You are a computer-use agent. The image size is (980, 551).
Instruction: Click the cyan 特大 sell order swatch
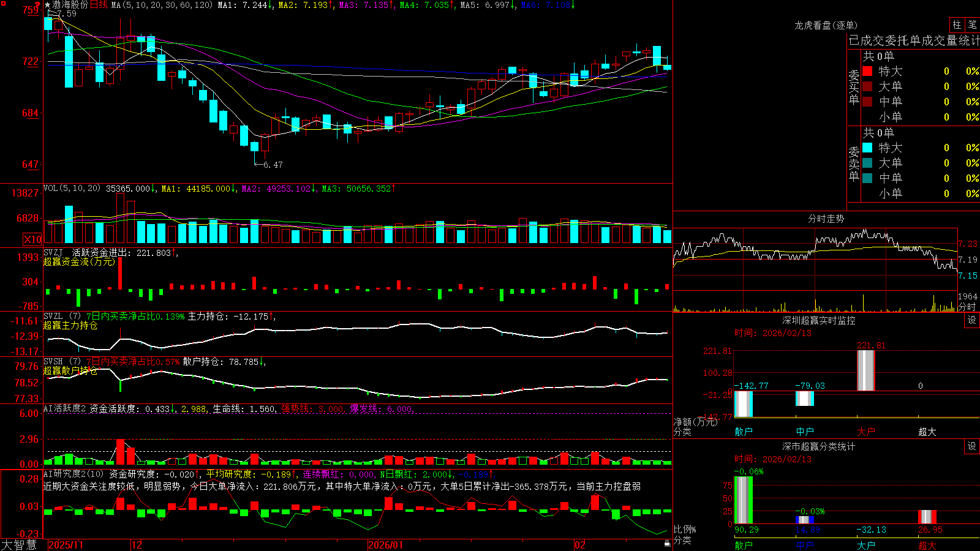coord(867,148)
